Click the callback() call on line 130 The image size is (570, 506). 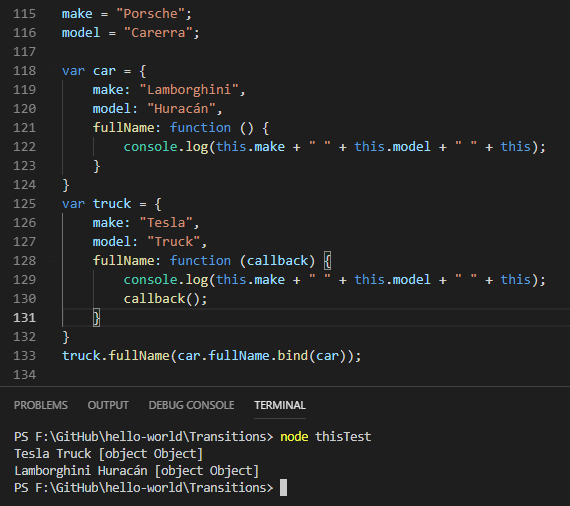tap(165, 299)
